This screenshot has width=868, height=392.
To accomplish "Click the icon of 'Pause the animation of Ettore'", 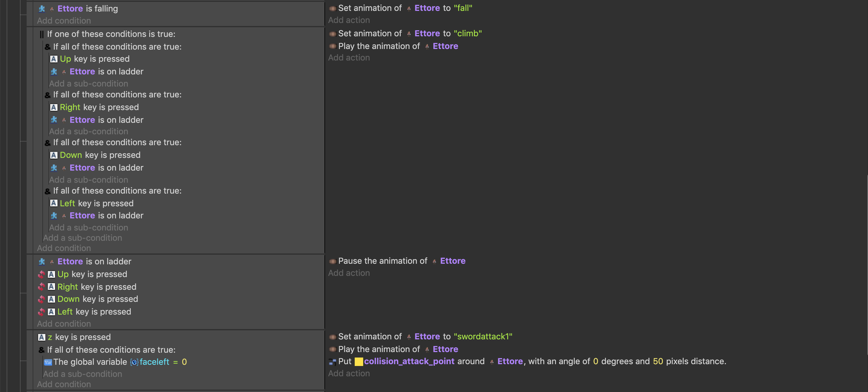I will pyautogui.click(x=333, y=261).
